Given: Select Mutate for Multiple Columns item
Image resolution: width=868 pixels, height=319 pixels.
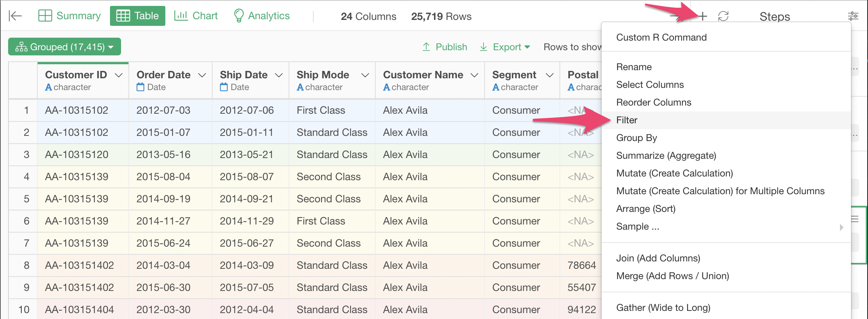Looking at the screenshot, I should (726, 191).
